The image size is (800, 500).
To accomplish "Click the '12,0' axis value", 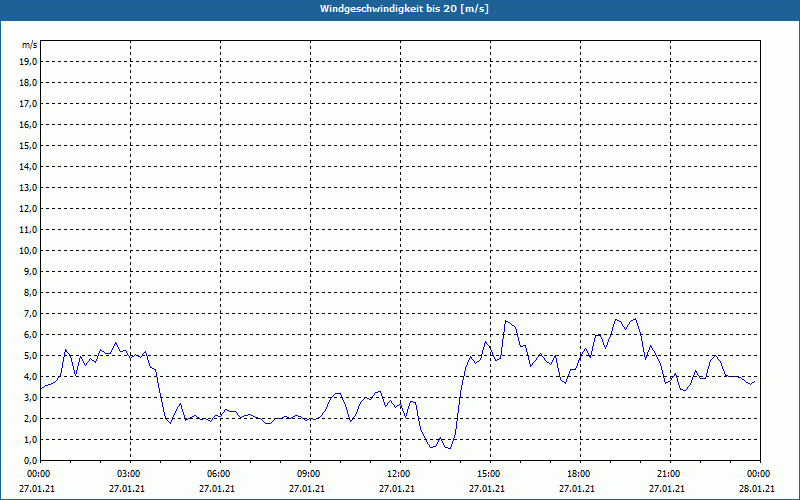I will 28,209.
